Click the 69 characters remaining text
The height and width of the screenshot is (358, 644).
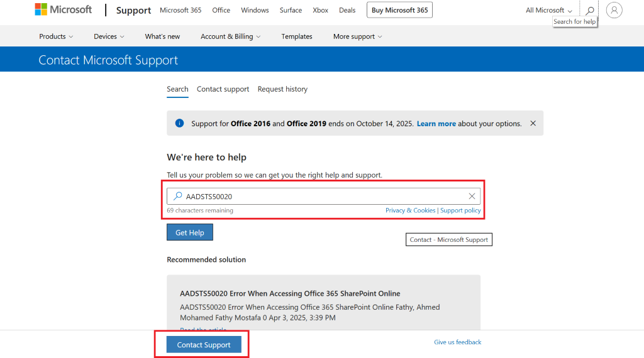[x=200, y=210]
